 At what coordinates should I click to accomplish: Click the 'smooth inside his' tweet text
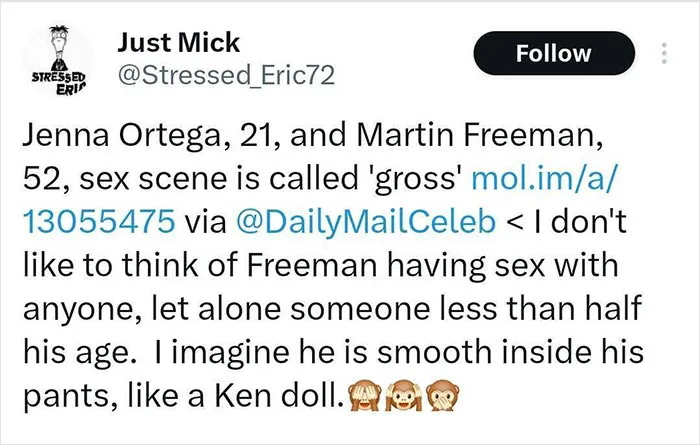click(510, 352)
